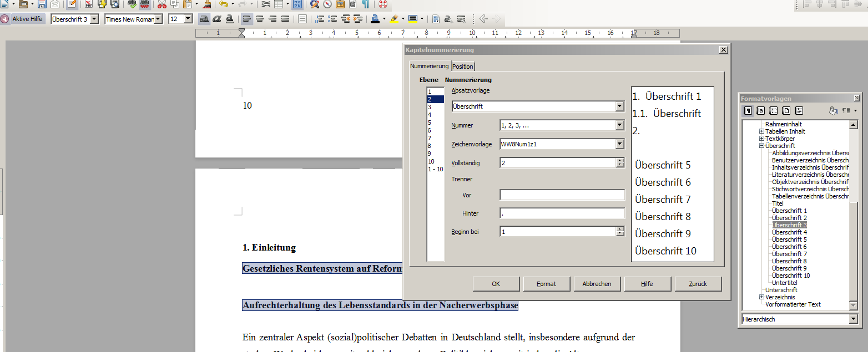The image size is (868, 352).
Task: Increase the Vollständig spinner value
Action: click(620, 161)
